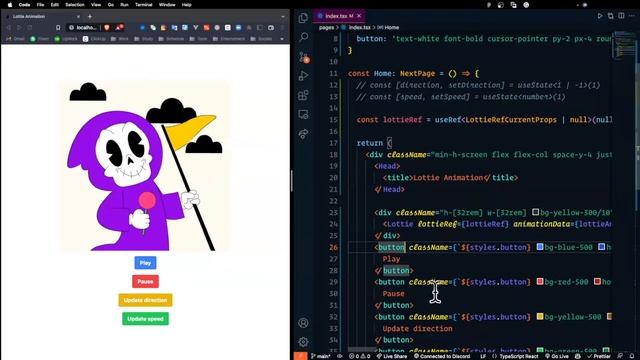Click line number 26 in the gutter
This screenshot has height=360, width=640.
point(333,247)
